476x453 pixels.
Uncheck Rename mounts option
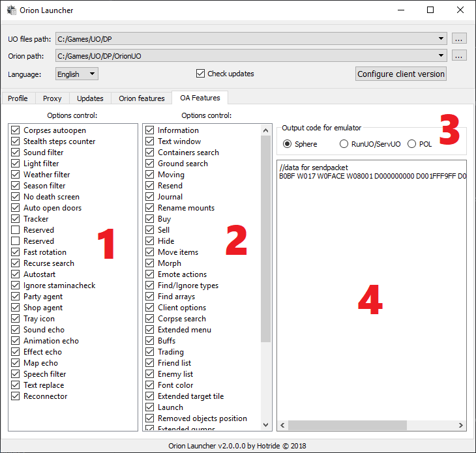pos(150,207)
